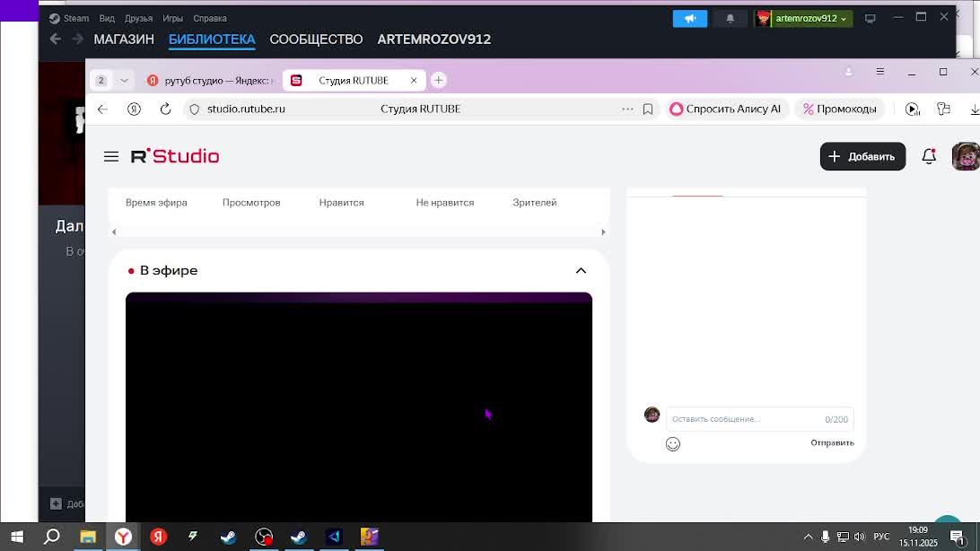Click the Steam back arrow
Screen dimensions: 980x551
tap(55, 39)
